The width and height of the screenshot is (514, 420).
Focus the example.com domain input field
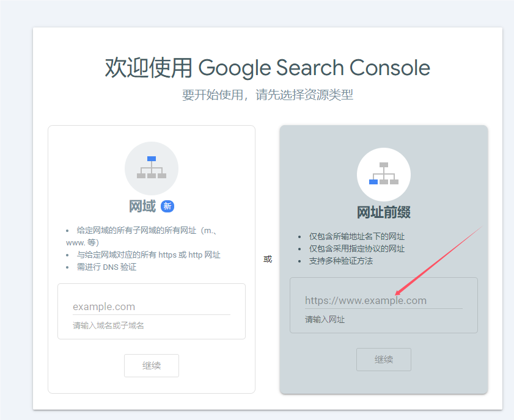click(151, 306)
